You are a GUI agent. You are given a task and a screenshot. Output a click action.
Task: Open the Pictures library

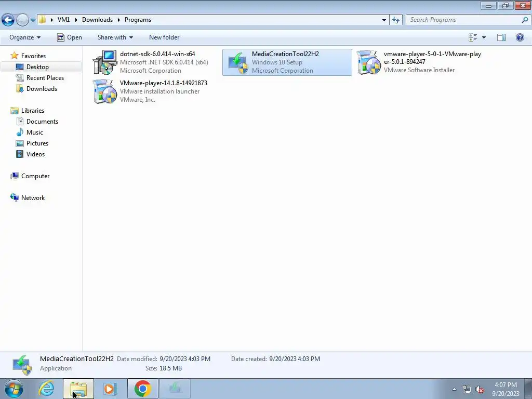tap(37, 143)
